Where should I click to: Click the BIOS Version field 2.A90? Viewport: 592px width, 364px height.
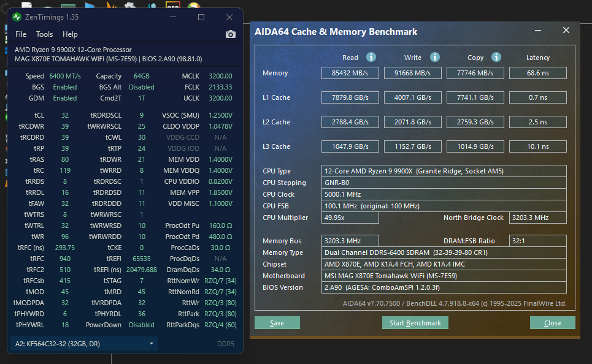(444, 287)
